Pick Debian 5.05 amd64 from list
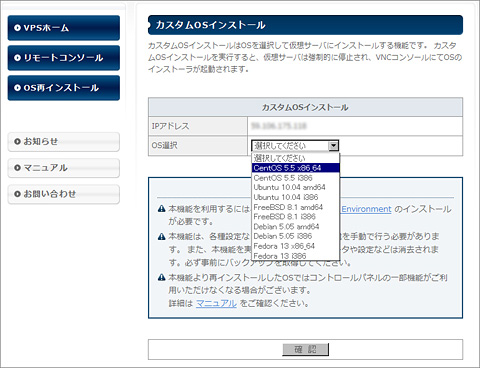 pos(296,227)
